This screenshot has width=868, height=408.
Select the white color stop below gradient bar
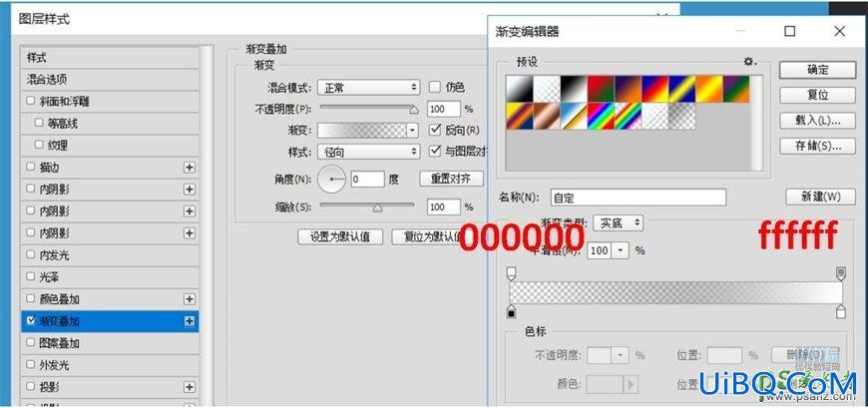[x=841, y=311]
